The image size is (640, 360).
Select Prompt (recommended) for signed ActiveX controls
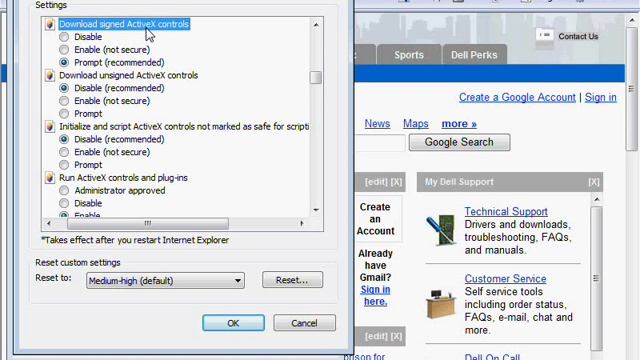(x=64, y=62)
